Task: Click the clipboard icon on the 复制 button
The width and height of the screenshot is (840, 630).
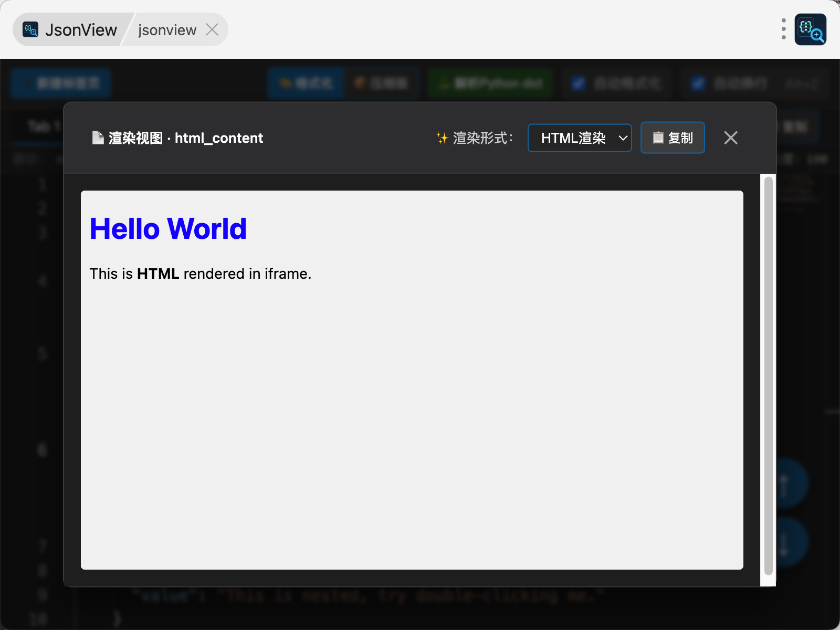Action: point(658,138)
